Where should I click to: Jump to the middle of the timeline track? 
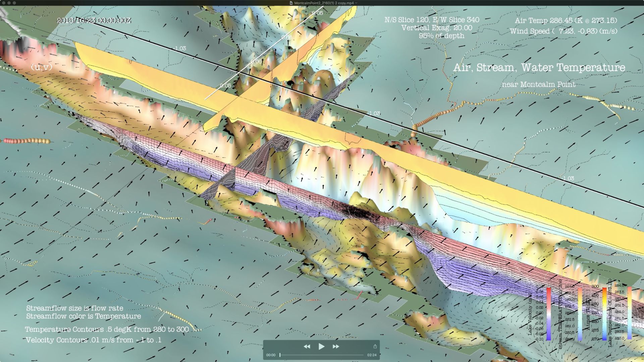322,355
